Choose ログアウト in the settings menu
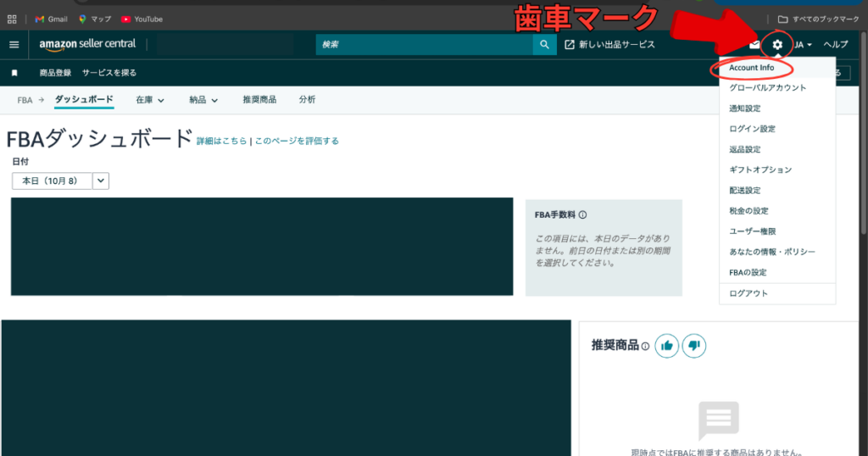 (x=748, y=293)
